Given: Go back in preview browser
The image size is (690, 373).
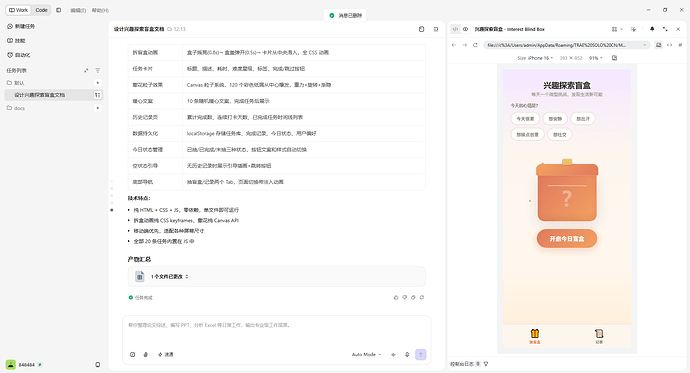Looking at the screenshot, I should click(454, 45).
